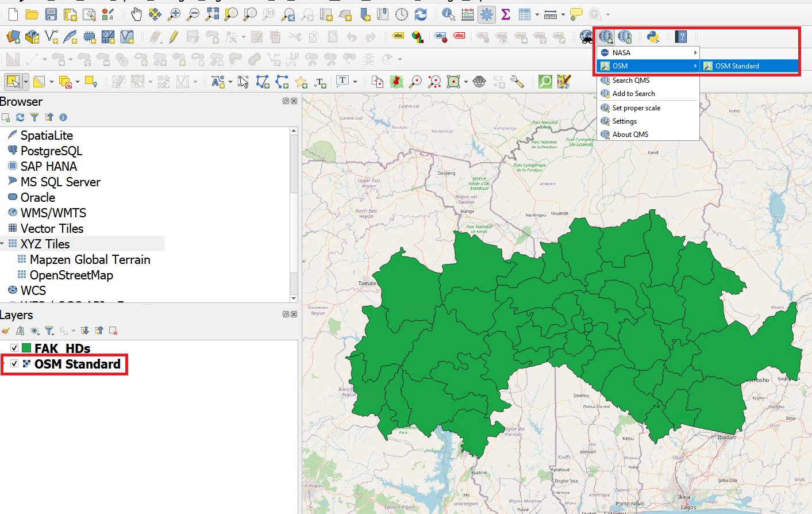Select the Pan Map hand tool
Viewport: 812px width, 514px height.
136,14
